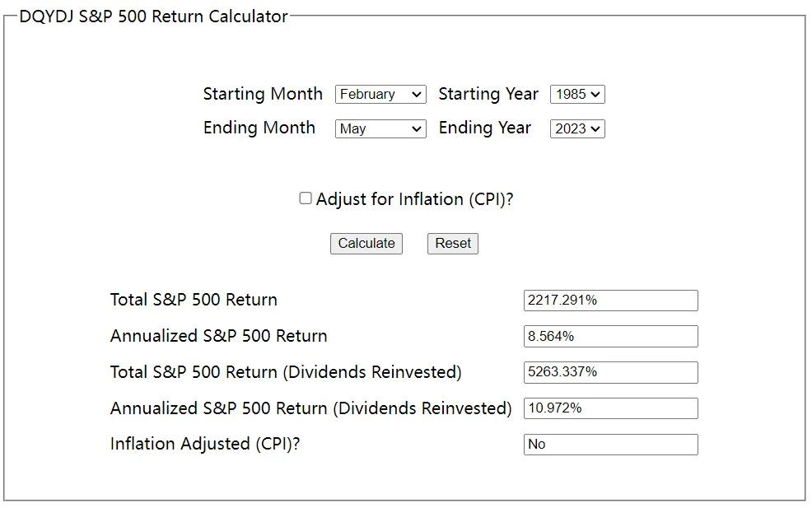Expand the Ending Year dropdown showing 2023
Viewport: 812px width, 508px height.
(x=577, y=129)
